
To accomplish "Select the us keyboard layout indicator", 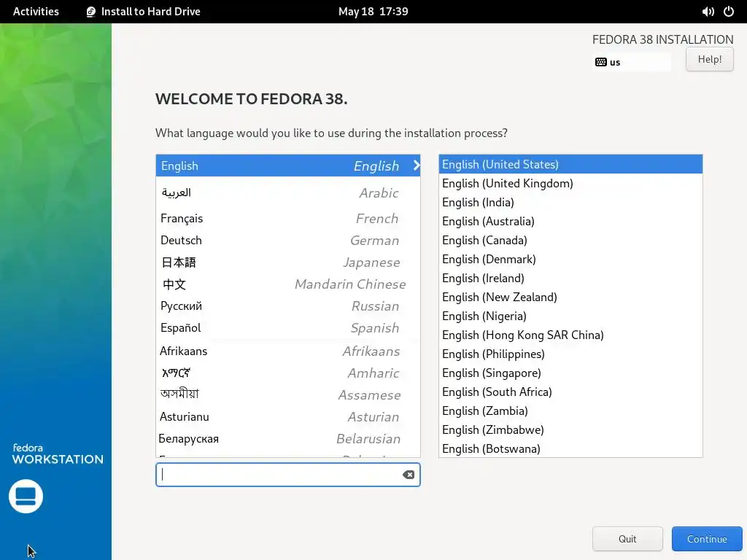I will [632, 62].
